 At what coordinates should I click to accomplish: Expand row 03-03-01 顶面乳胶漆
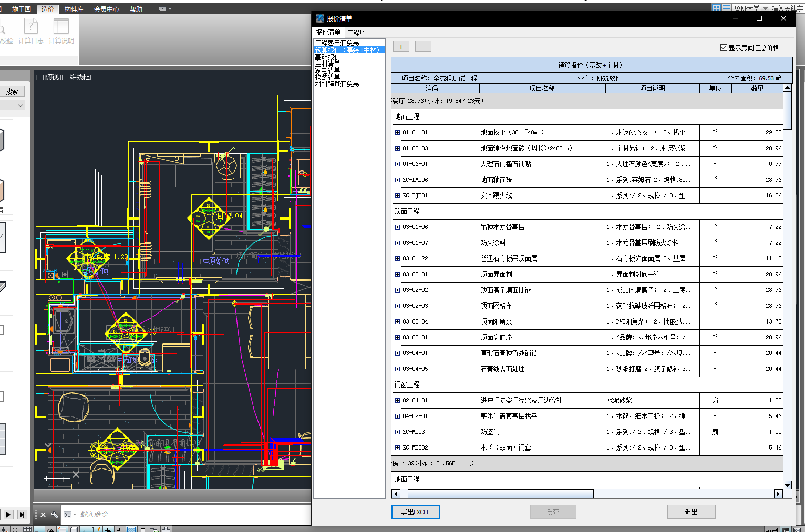[x=397, y=337]
